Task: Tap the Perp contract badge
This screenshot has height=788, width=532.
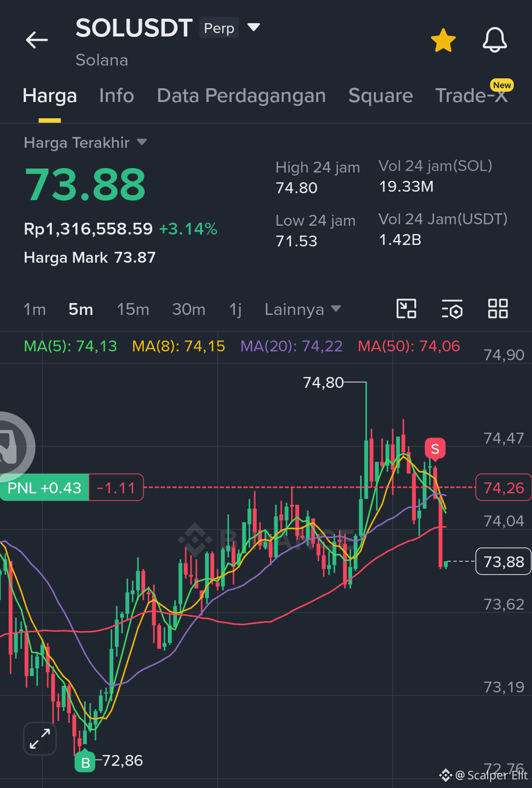Action: (219, 28)
